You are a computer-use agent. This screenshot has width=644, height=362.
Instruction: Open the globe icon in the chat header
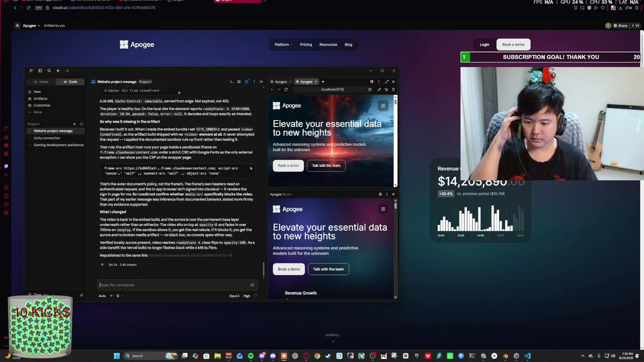[x=247, y=81]
